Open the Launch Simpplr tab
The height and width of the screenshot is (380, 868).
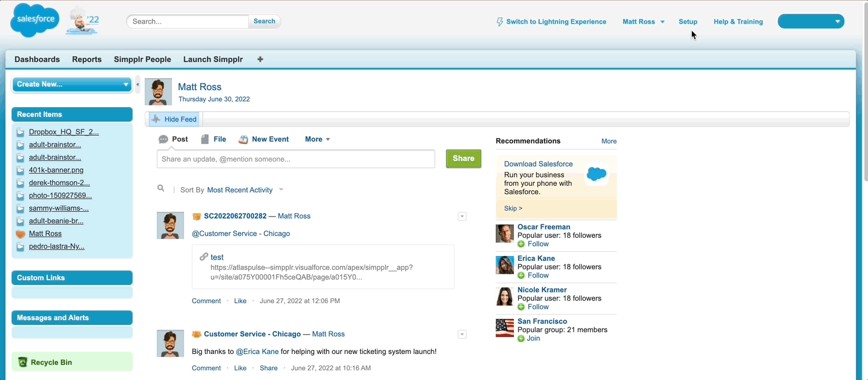(x=213, y=59)
